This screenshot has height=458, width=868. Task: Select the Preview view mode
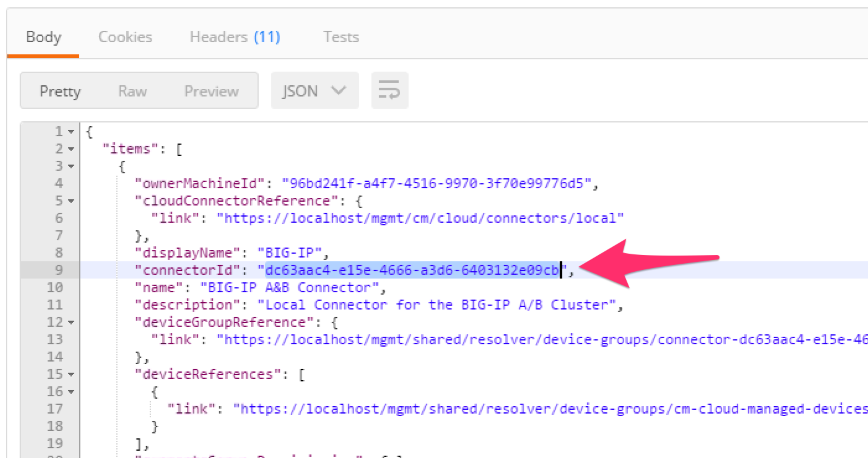(211, 91)
